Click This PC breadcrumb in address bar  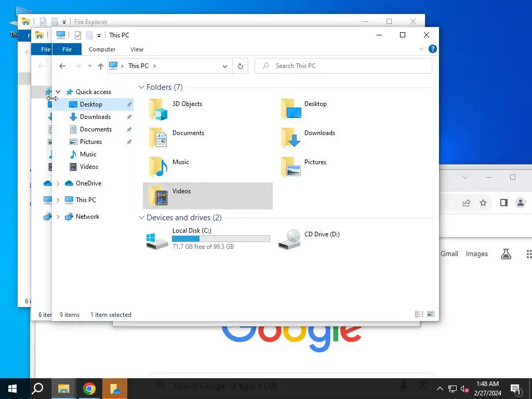point(138,66)
